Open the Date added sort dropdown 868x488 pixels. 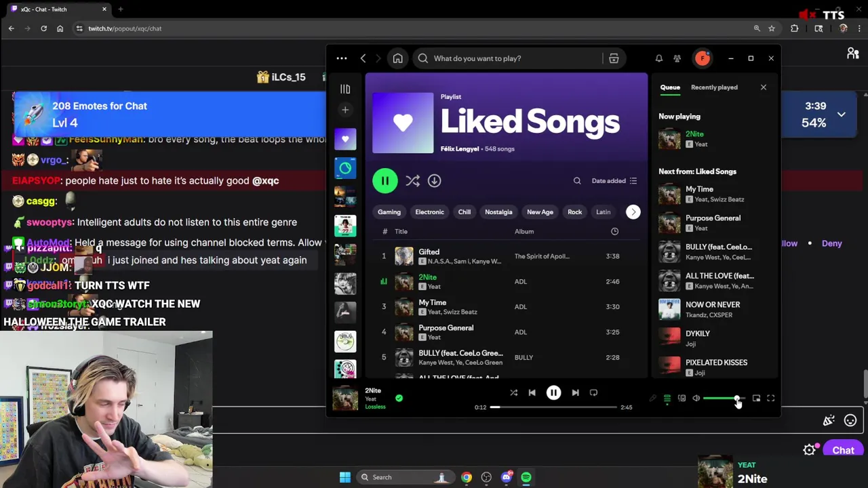coord(614,181)
